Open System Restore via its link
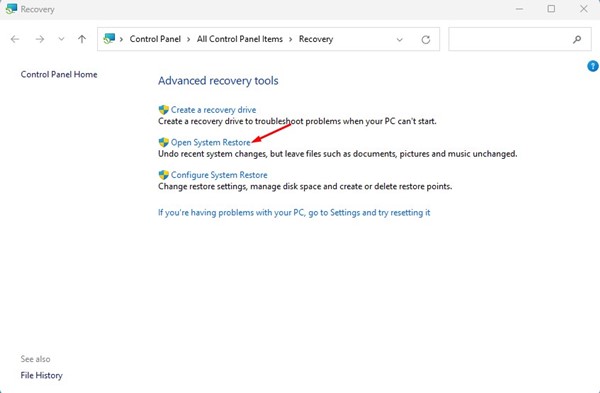The height and width of the screenshot is (393, 600). point(210,142)
